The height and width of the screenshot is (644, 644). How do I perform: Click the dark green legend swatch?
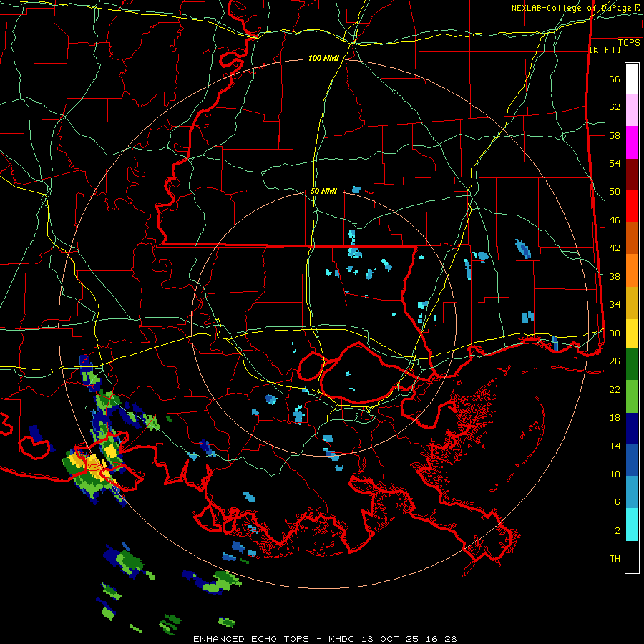click(632, 364)
